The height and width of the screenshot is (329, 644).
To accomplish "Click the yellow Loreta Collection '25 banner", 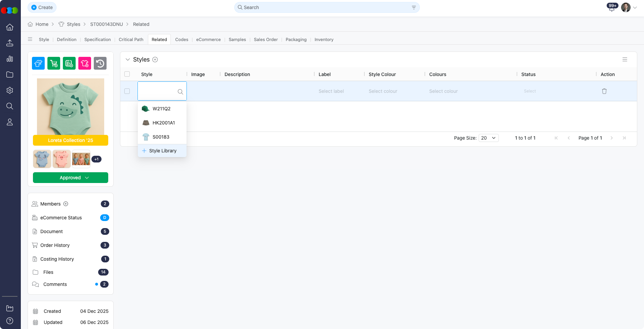I will point(70,140).
